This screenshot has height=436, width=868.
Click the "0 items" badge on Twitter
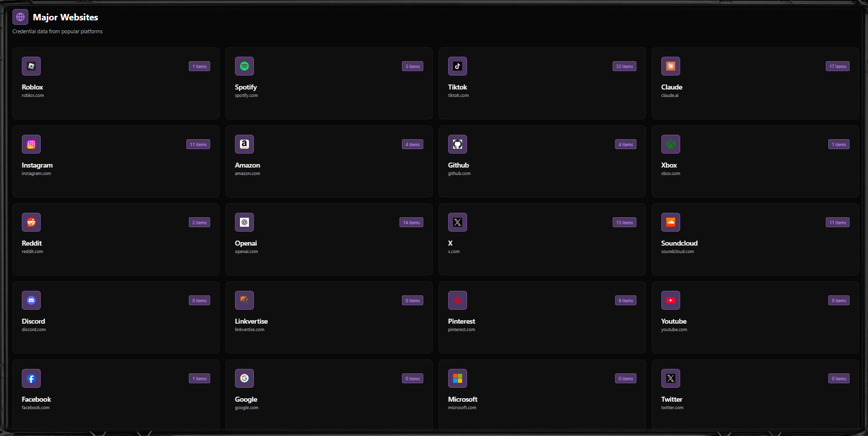(x=839, y=379)
